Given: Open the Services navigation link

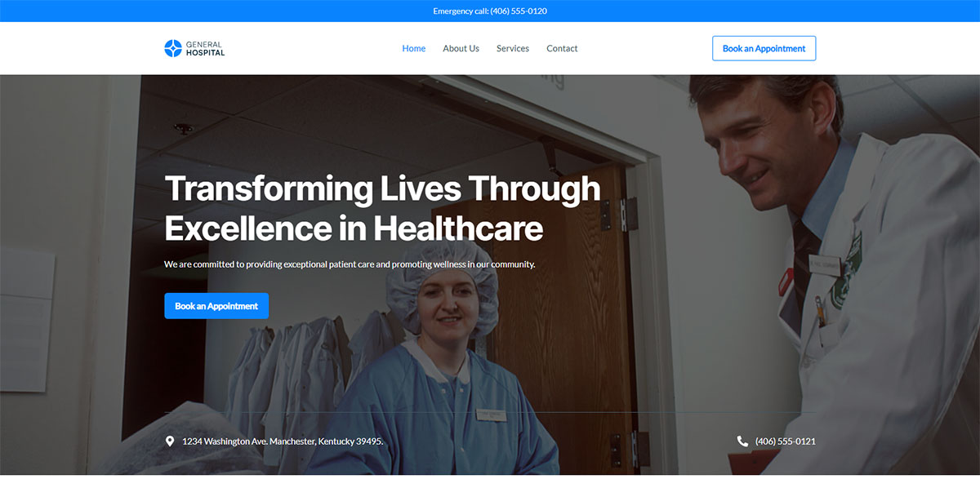Looking at the screenshot, I should pos(513,48).
